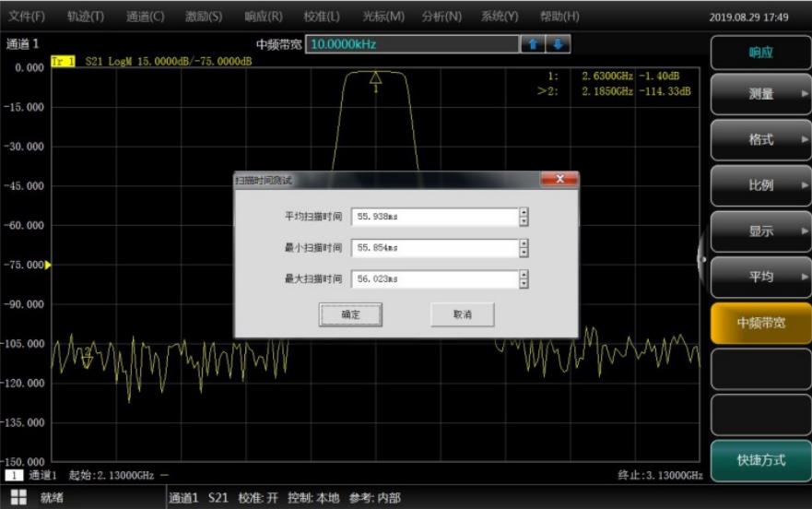
Task: Expand the 平均 softkey submenu
Action: click(760, 277)
